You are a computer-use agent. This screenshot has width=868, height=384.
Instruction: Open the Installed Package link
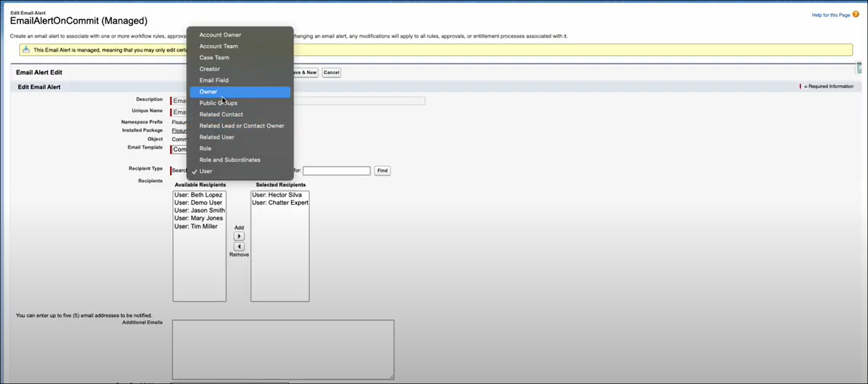(180, 131)
